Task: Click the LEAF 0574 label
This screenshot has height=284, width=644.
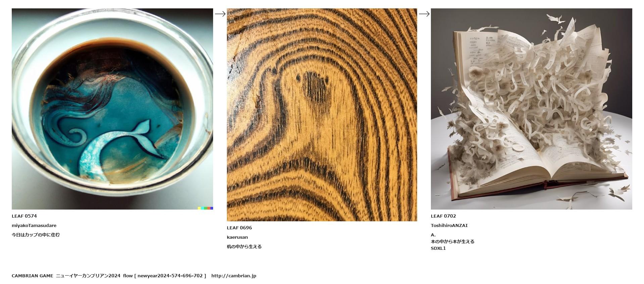Action: [24, 216]
